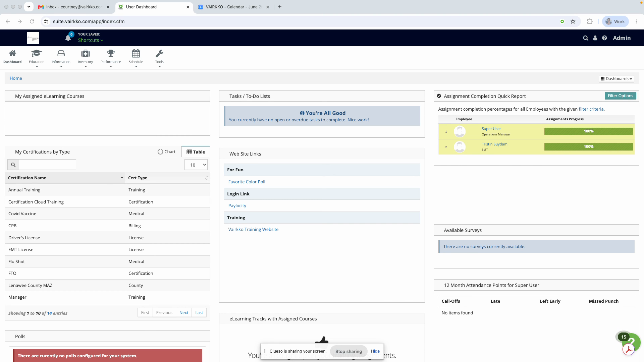Select the EMT License row
Viewport: 644px width, 362px height.
click(107, 249)
